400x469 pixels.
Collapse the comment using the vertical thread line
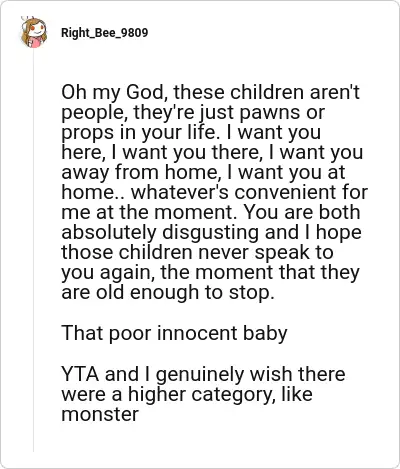tap(33, 250)
